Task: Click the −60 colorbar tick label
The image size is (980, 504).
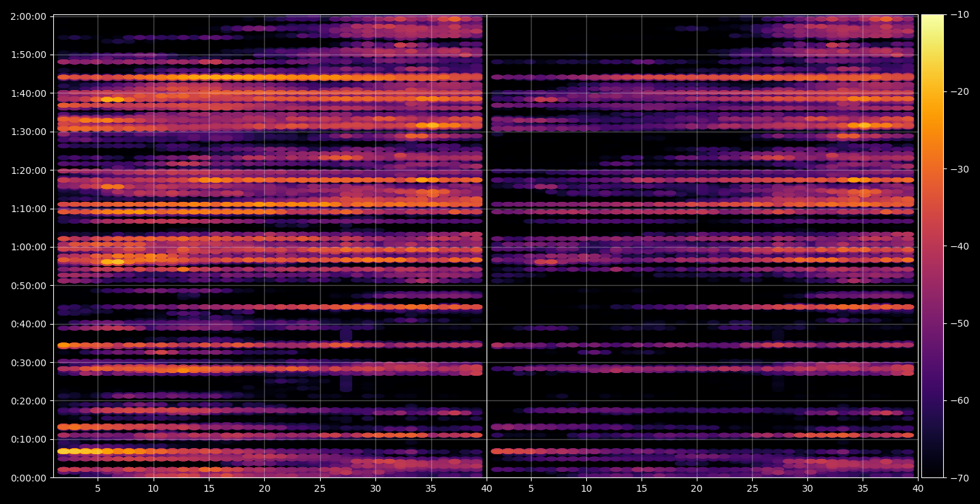Action: click(959, 400)
